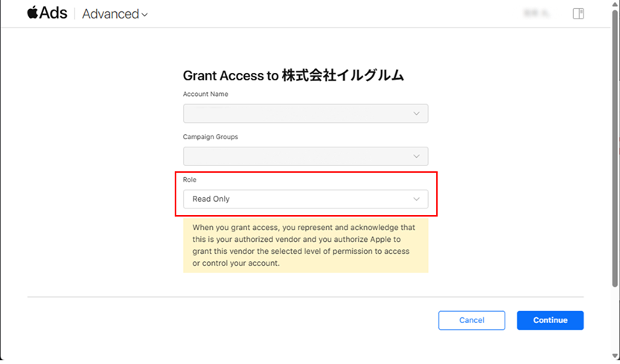Click the scrollbar down arrow

(x=615, y=356)
